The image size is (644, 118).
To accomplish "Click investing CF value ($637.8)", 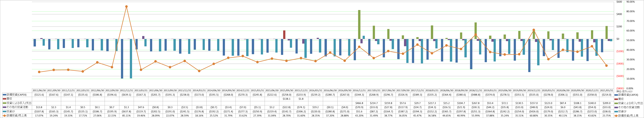I will tap(126, 112).
